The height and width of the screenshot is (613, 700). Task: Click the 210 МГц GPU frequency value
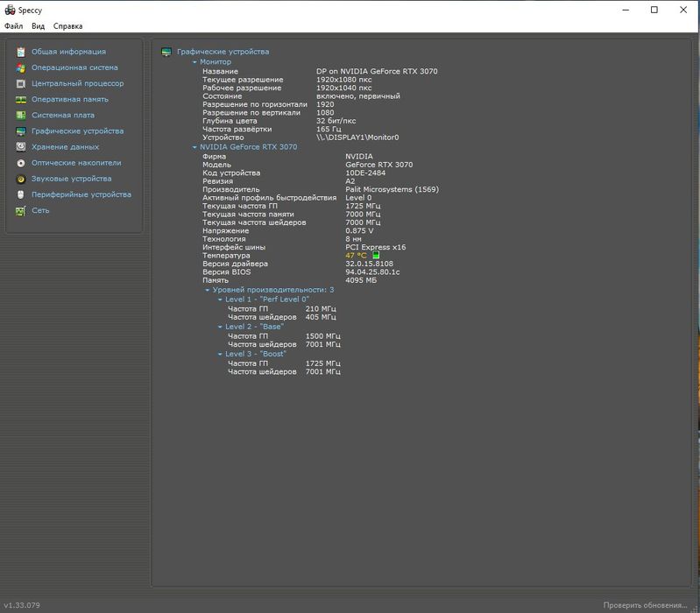point(321,309)
